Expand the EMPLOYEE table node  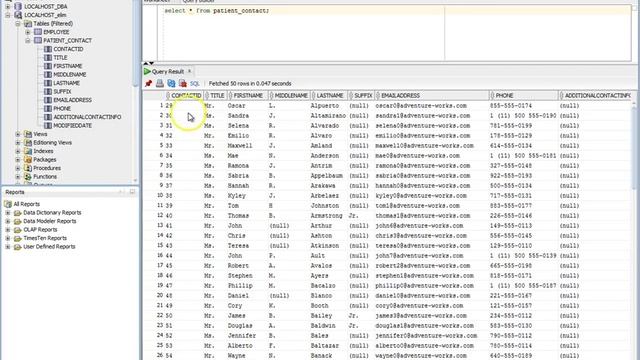[x=28, y=32]
